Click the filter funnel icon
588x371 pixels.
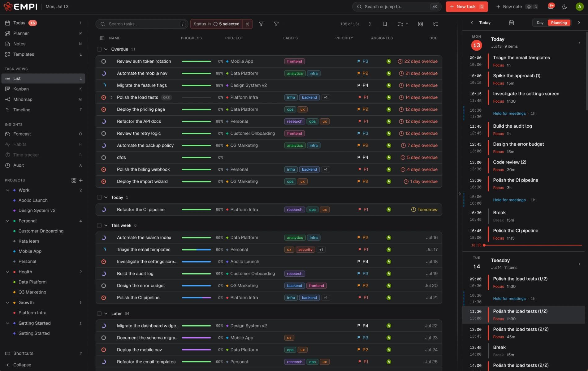pos(261,24)
